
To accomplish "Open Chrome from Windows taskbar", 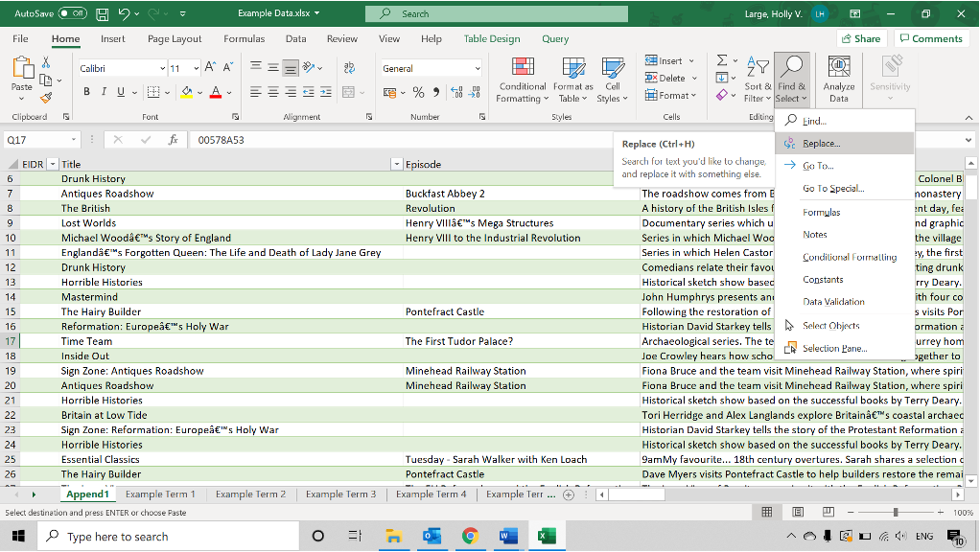I will [470, 536].
